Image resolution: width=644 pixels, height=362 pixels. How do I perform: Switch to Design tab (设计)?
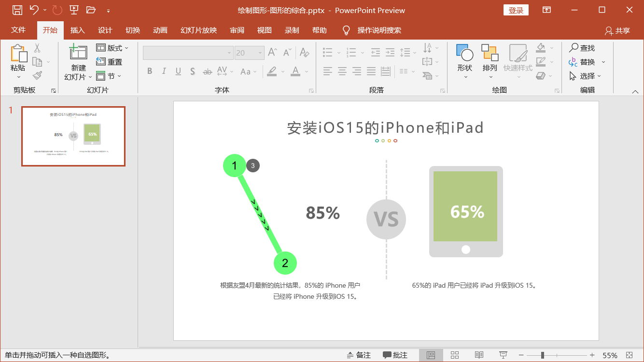tap(105, 30)
